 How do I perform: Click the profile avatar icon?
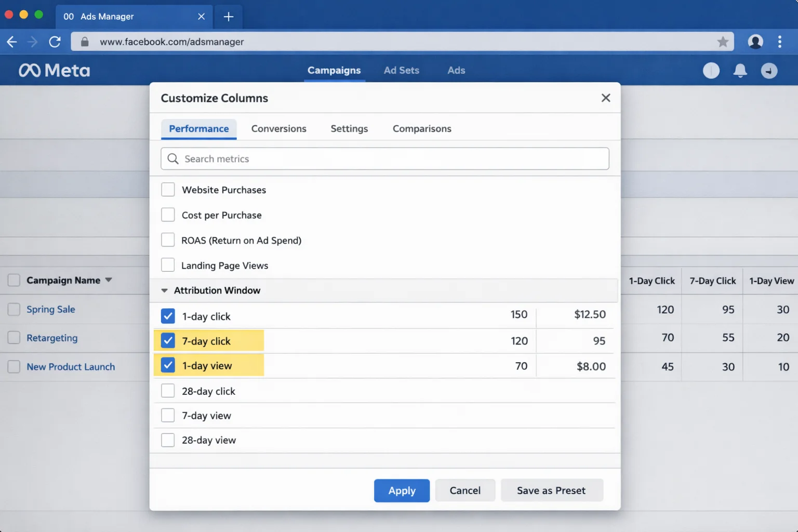pos(755,42)
